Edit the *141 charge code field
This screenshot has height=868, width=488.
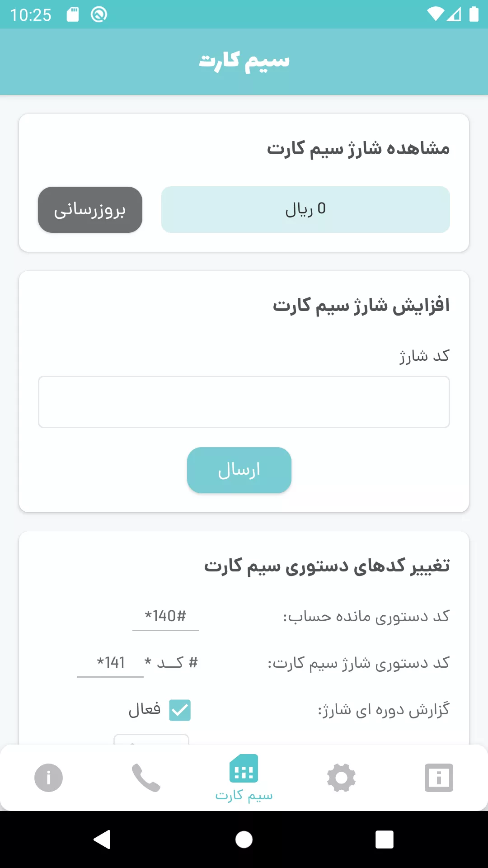[111, 663]
